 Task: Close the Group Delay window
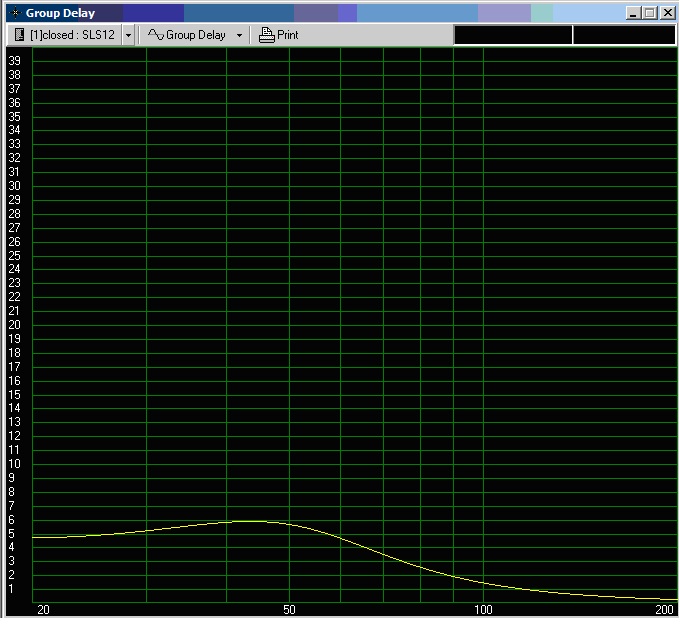tap(665, 13)
